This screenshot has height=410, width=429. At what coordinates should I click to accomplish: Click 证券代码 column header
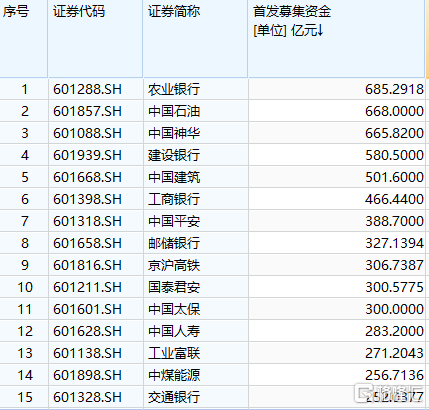coord(95,38)
